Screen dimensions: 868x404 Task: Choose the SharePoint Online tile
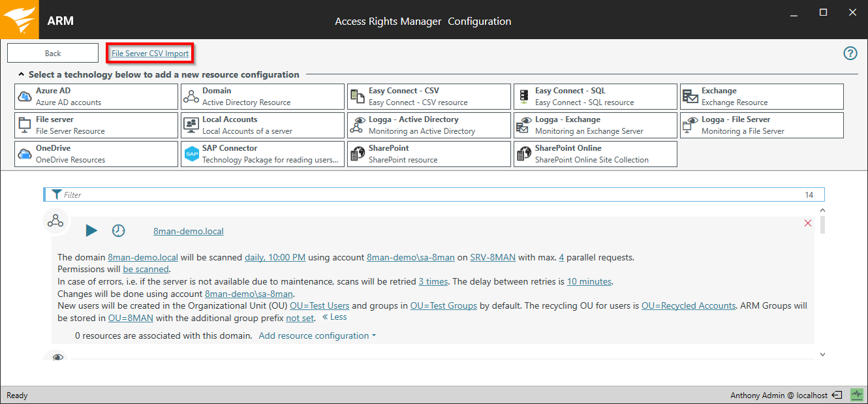tap(595, 154)
